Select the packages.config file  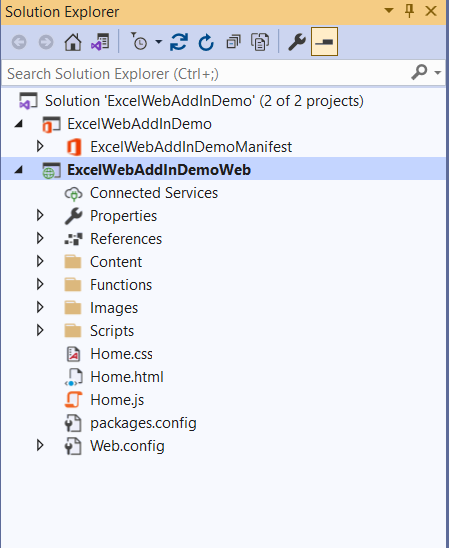coord(143,423)
